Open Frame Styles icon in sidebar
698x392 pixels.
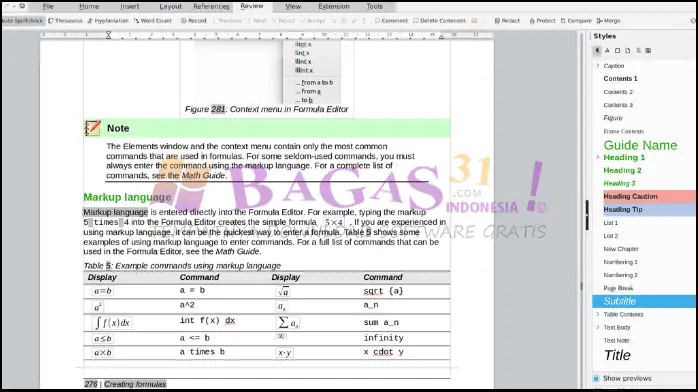(617, 51)
